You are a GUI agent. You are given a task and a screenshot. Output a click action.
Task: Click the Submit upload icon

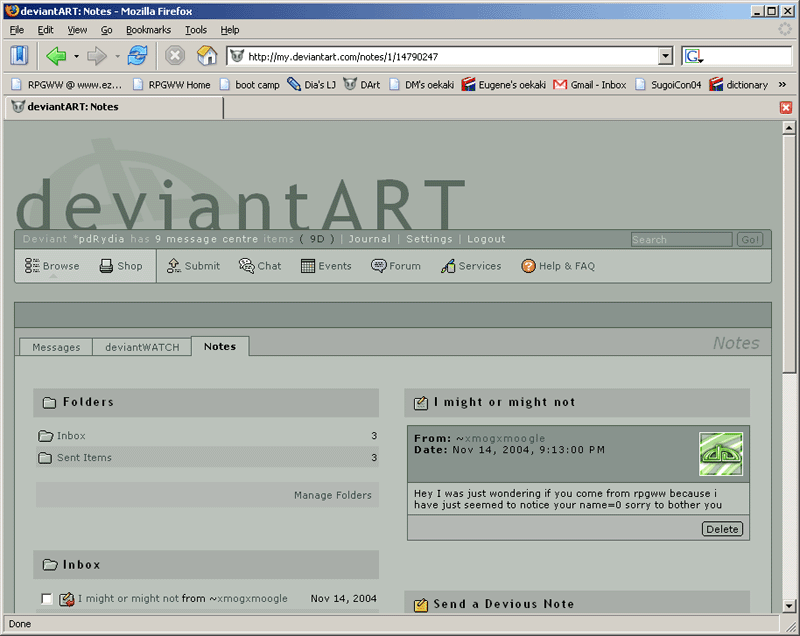coord(173,266)
